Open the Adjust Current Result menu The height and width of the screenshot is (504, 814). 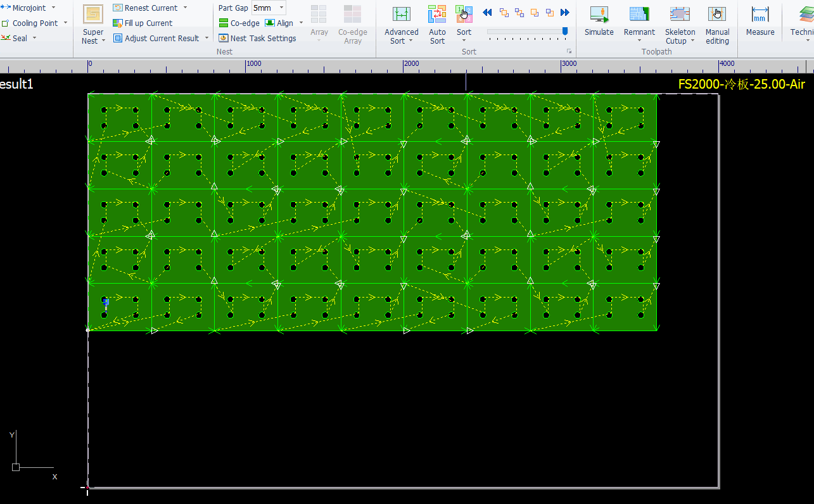[207, 38]
